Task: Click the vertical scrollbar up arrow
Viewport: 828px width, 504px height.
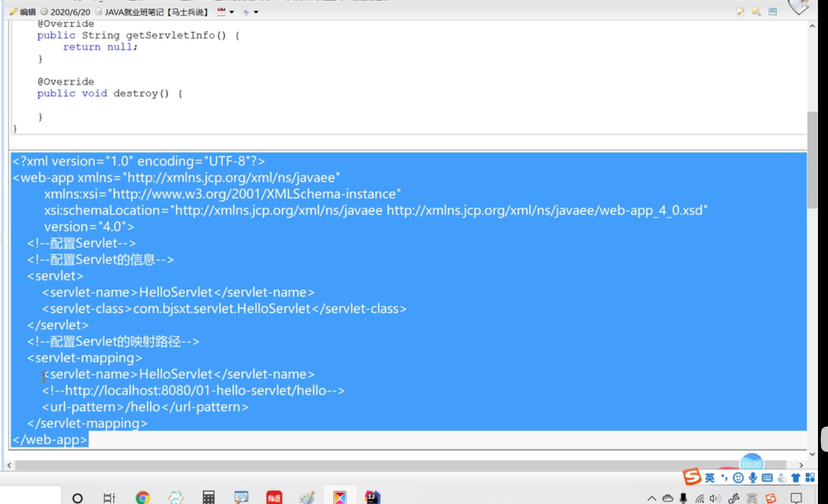Action: coord(812,26)
